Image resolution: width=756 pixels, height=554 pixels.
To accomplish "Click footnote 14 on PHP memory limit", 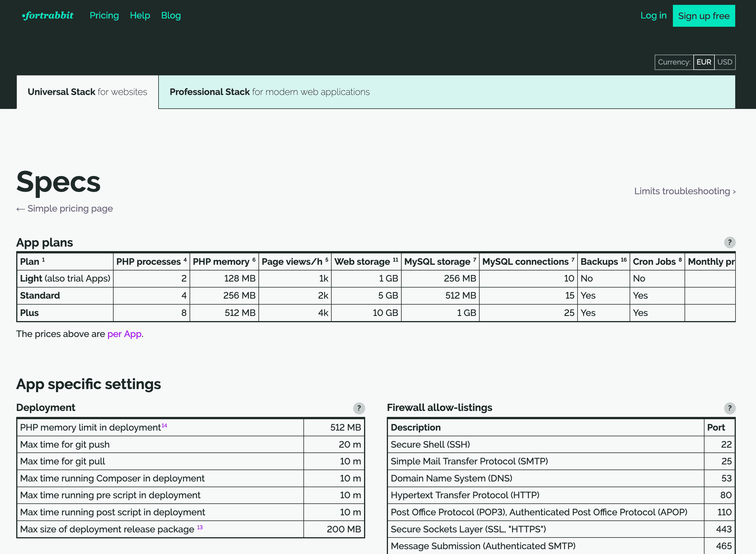I will click(x=165, y=425).
